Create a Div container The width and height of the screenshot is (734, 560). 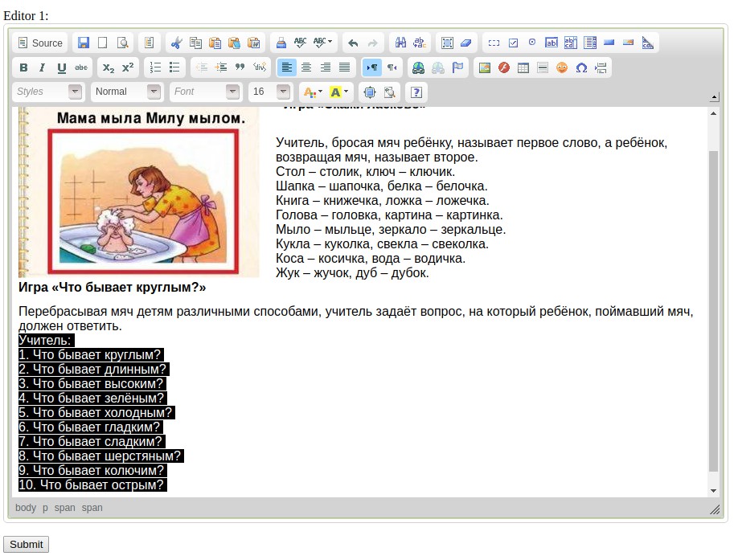[x=260, y=67]
